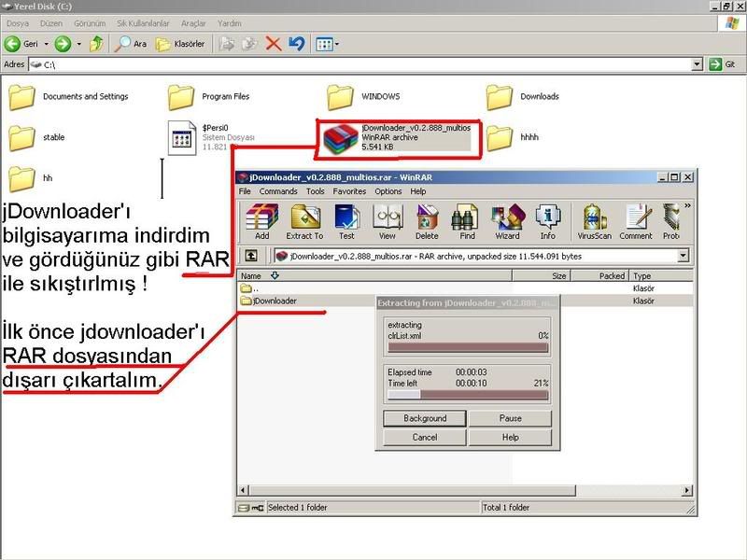
Task: Click the Background button in extraction dialog
Action: click(425, 418)
